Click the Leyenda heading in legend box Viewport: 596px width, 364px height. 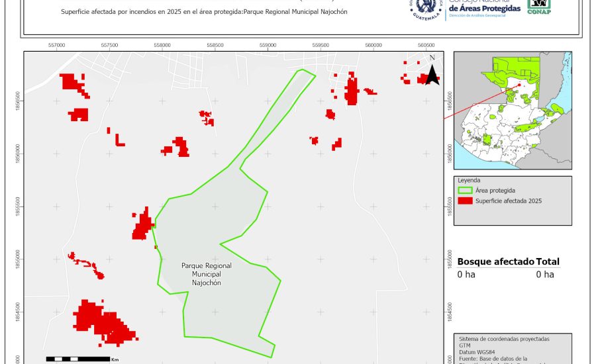tap(469, 179)
